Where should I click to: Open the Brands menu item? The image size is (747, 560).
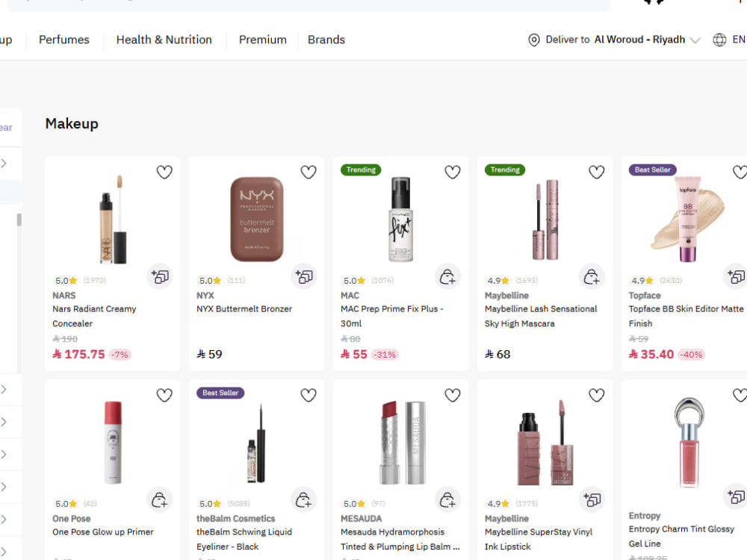tap(326, 40)
